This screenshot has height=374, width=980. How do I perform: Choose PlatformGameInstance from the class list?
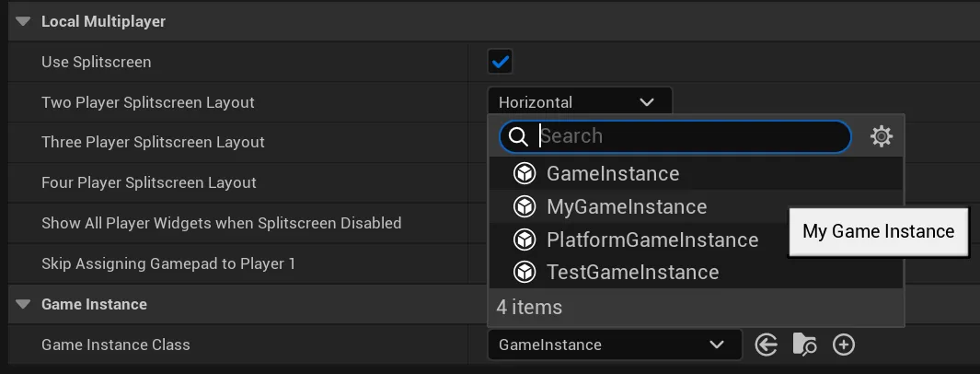(652, 240)
